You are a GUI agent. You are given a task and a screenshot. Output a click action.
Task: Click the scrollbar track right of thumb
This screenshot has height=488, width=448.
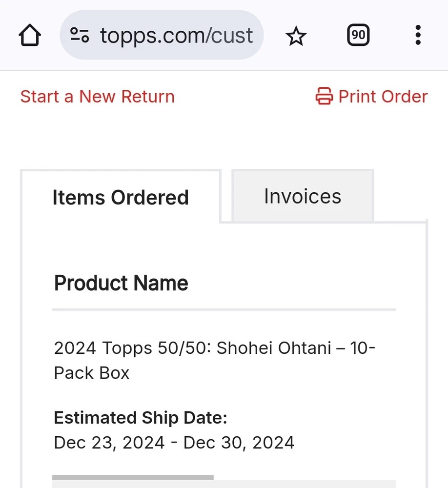pyautogui.click(x=303, y=477)
